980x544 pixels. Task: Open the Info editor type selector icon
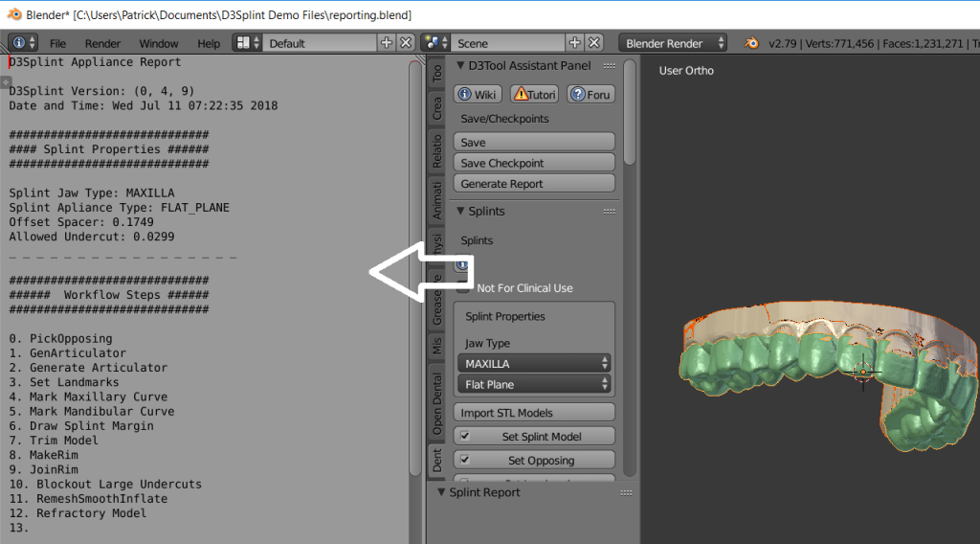[23, 42]
